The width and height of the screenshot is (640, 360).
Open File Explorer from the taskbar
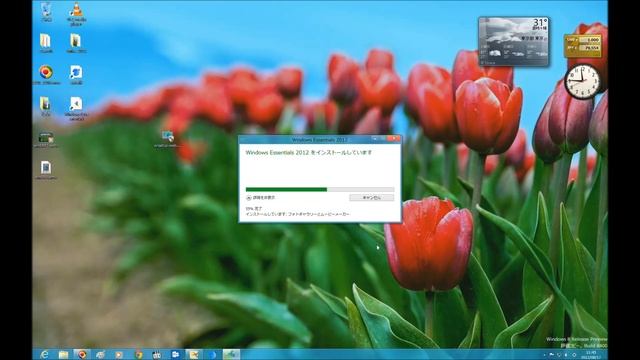point(63,354)
